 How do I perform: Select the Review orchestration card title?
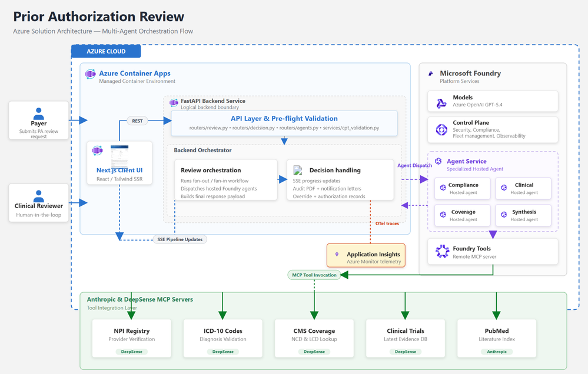click(x=211, y=170)
